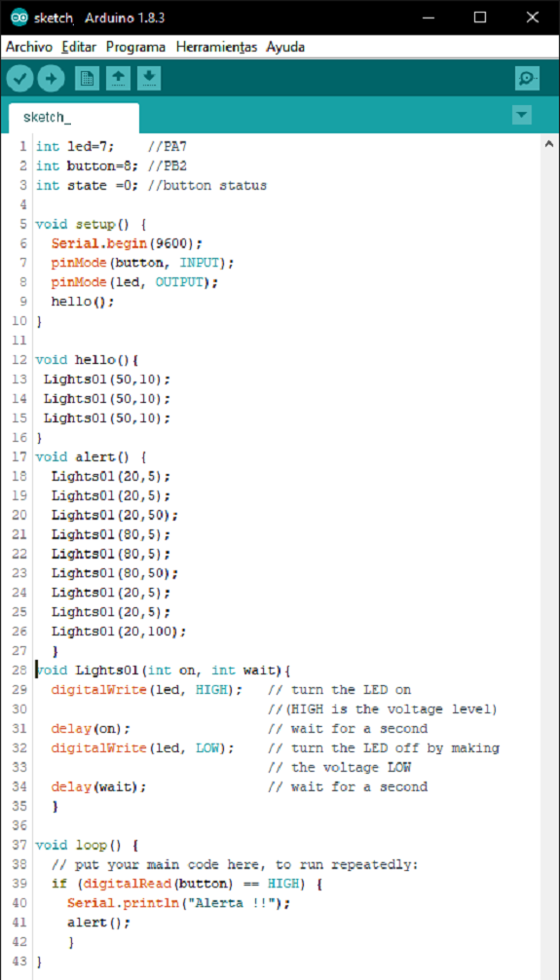Create a new sketch with New icon
This screenshot has width=560, height=980.
pyautogui.click(x=87, y=79)
